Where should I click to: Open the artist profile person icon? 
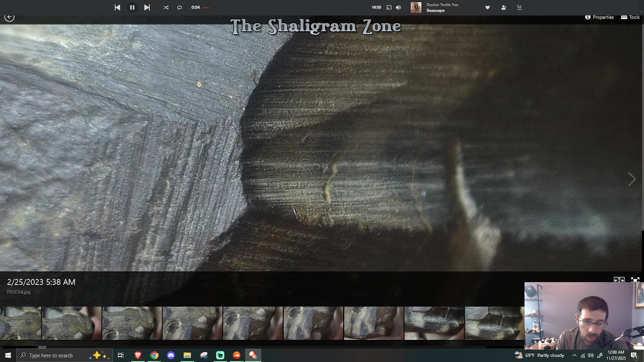coord(504,8)
